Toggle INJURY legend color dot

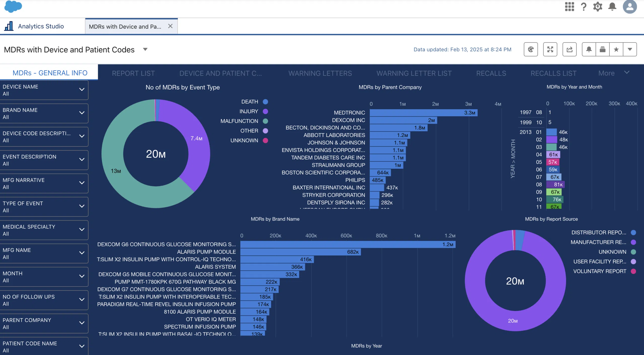point(265,111)
